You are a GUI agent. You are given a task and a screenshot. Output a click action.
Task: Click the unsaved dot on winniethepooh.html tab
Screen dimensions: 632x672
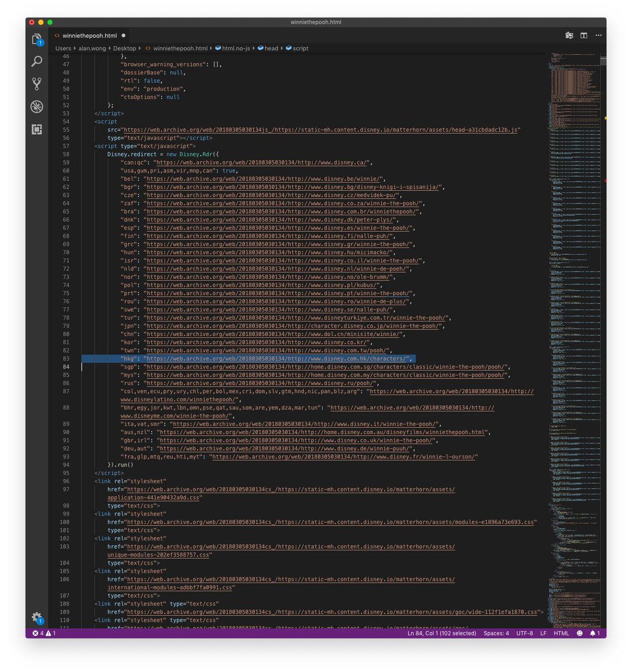pos(124,35)
